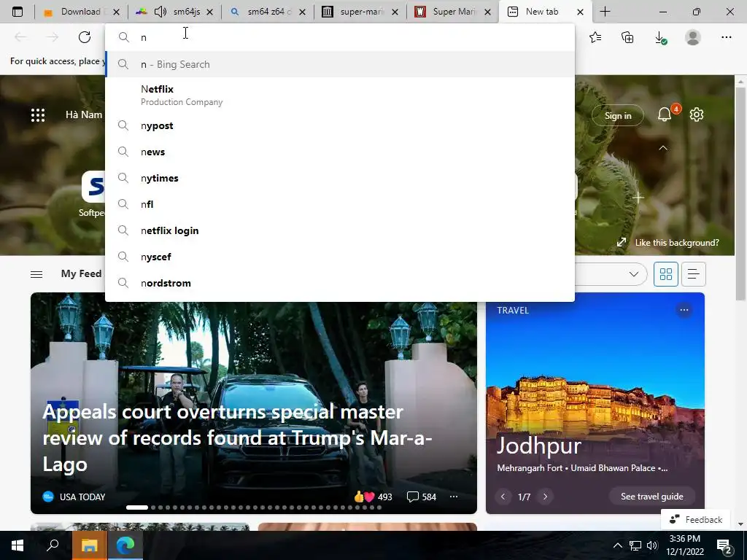Open the comments icon showing 584
The height and width of the screenshot is (560, 747).
(413, 497)
